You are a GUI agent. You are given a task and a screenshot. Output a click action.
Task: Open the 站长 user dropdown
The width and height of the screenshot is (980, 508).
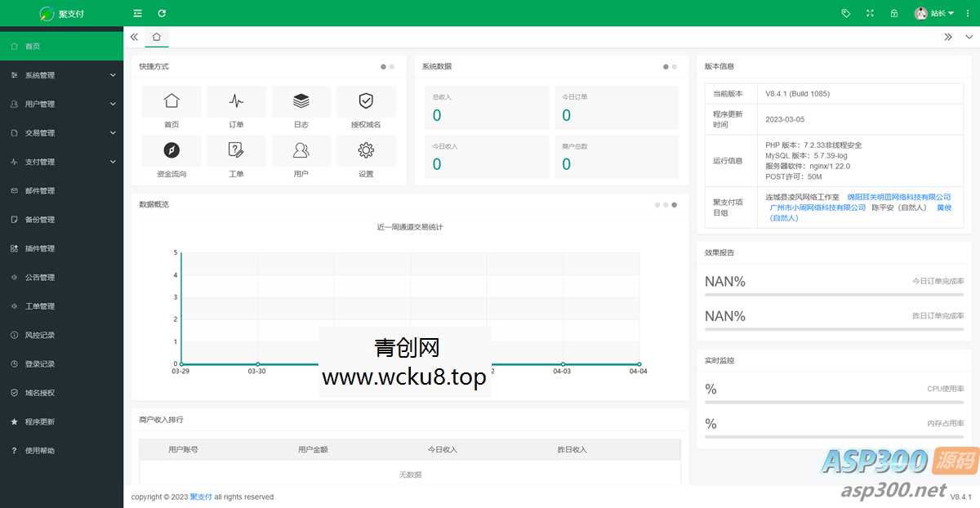click(x=938, y=12)
